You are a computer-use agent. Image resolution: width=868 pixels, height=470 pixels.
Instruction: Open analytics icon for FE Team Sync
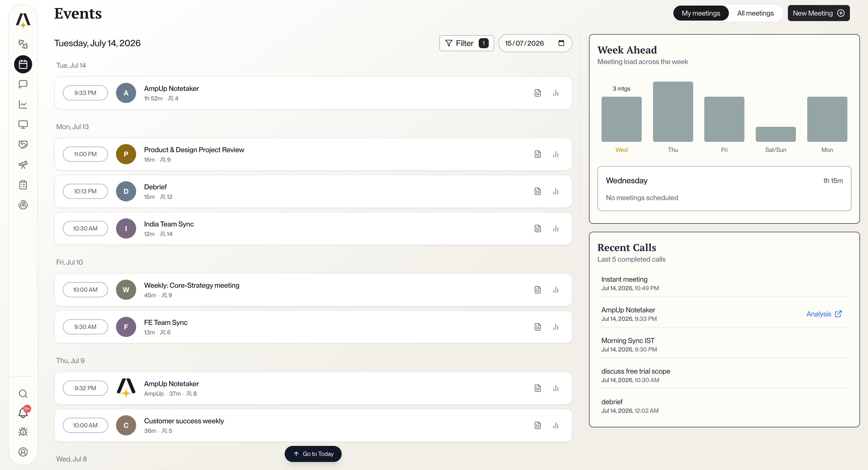(556, 326)
